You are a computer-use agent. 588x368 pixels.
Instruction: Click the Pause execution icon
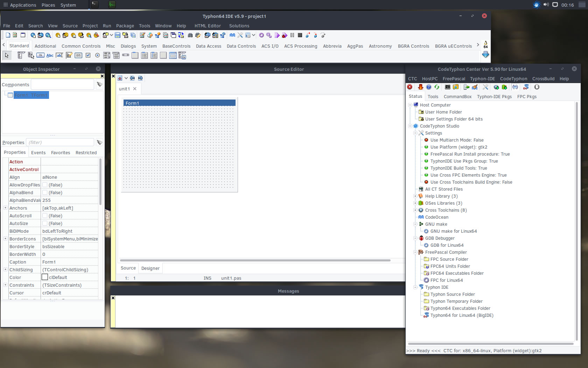click(292, 35)
